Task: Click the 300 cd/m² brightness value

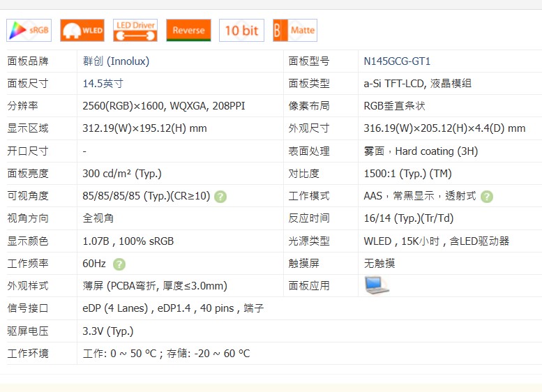Action: click(121, 174)
